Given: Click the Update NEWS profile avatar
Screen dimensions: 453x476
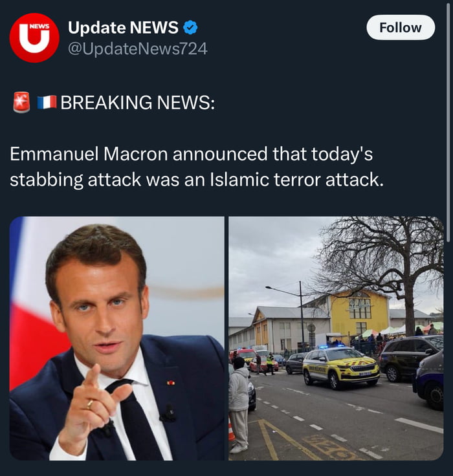Looking at the screenshot, I should pyautogui.click(x=34, y=38).
